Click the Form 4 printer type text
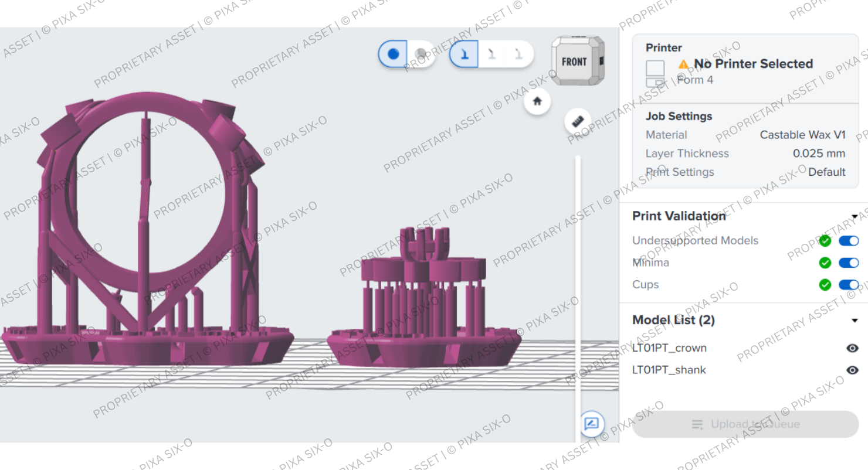 696,80
